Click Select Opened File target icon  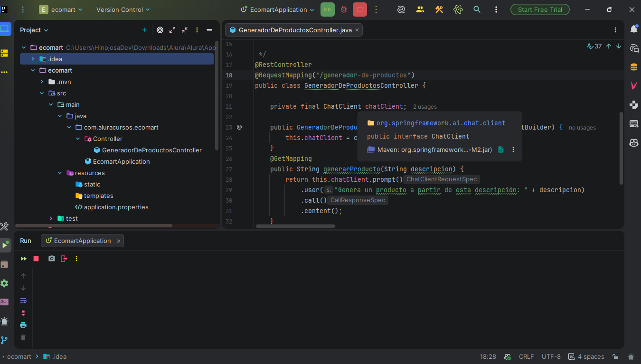coord(160,30)
